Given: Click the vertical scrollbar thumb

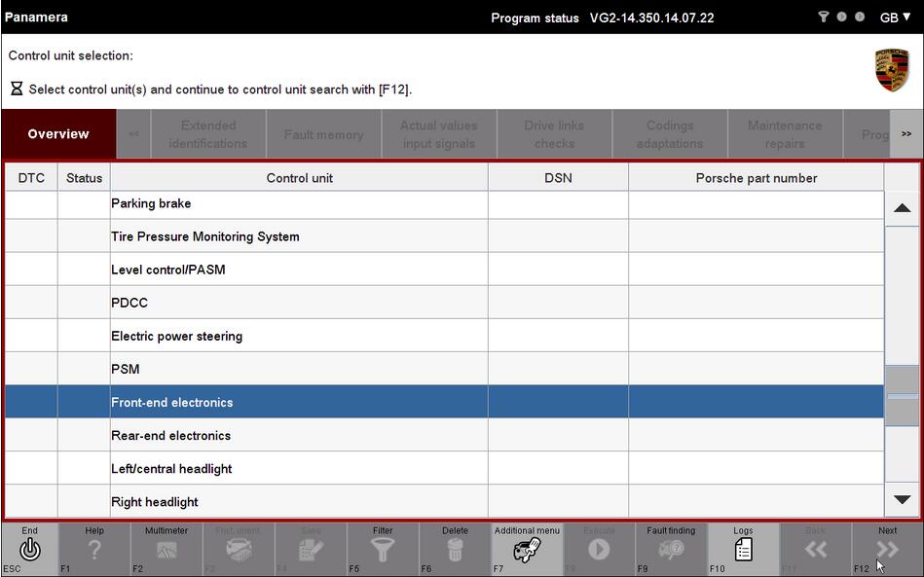Looking at the screenshot, I should (902, 395).
